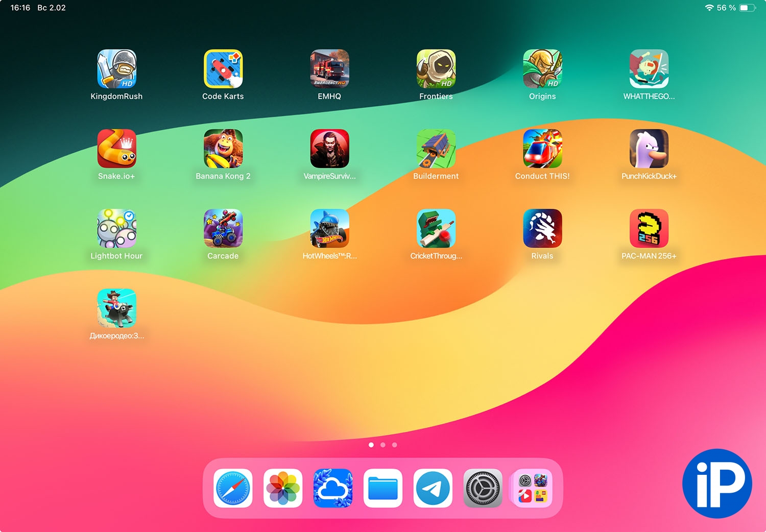Screen dimensions: 766x532
Task: Open Banana Kong 2
Action: click(223, 149)
